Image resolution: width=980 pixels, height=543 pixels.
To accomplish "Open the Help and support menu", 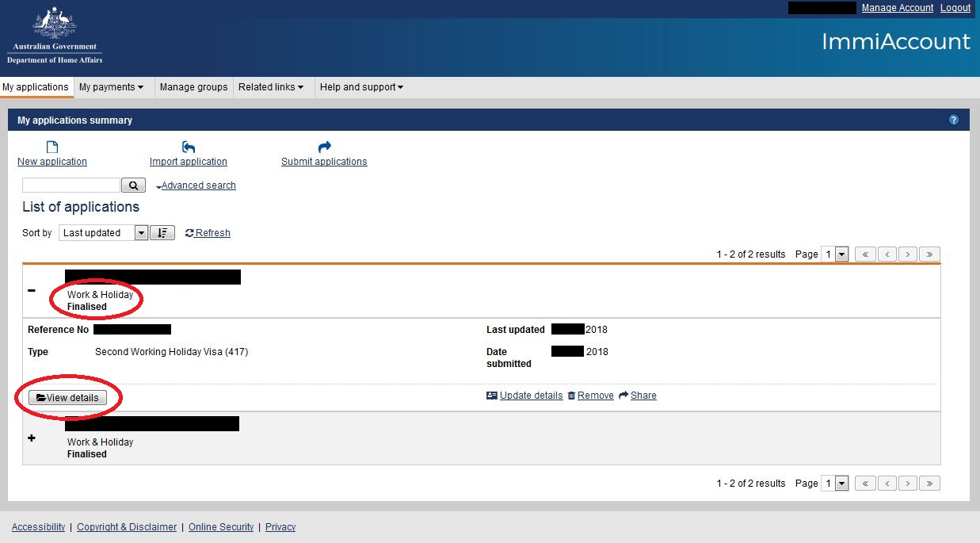I will pos(361,87).
